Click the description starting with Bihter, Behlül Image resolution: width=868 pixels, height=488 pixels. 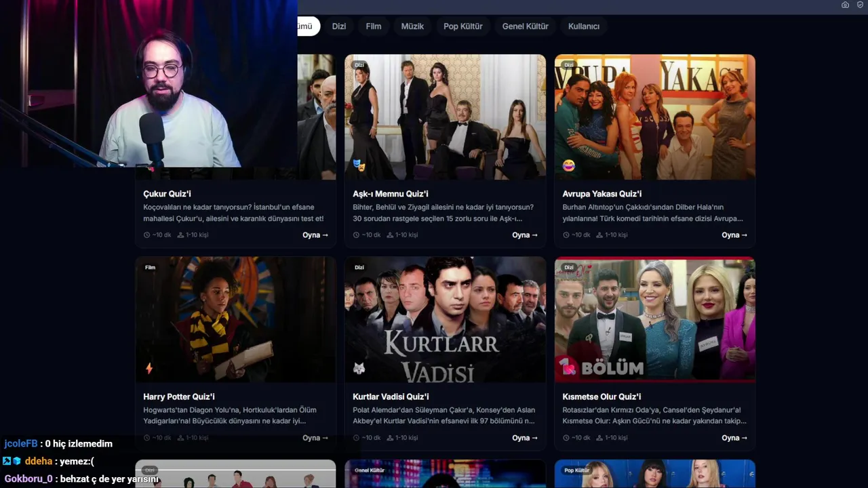coord(443,213)
